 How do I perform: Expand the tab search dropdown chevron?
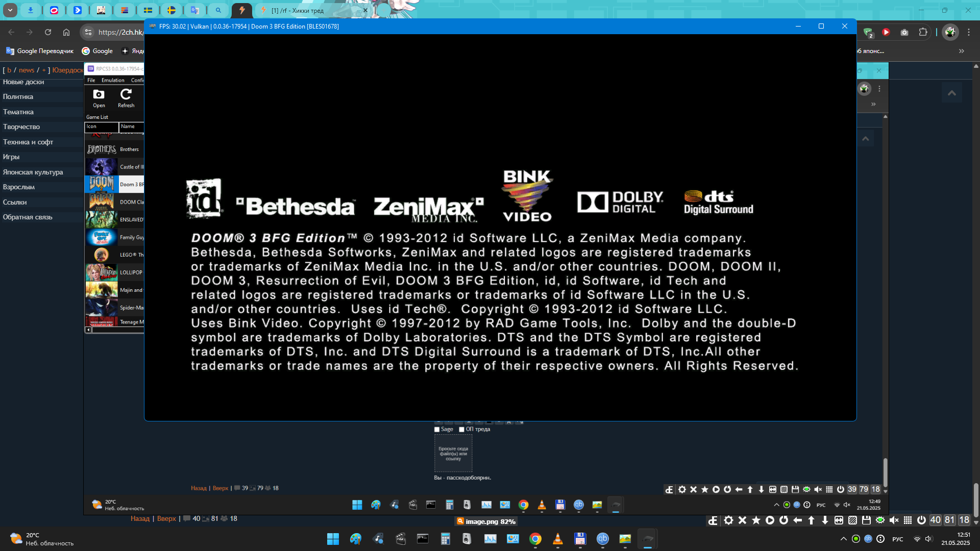click(x=10, y=10)
